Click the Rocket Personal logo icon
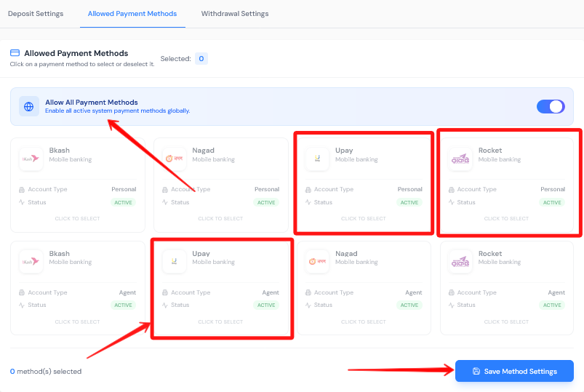The height and width of the screenshot is (392, 584). coord(460,158)
